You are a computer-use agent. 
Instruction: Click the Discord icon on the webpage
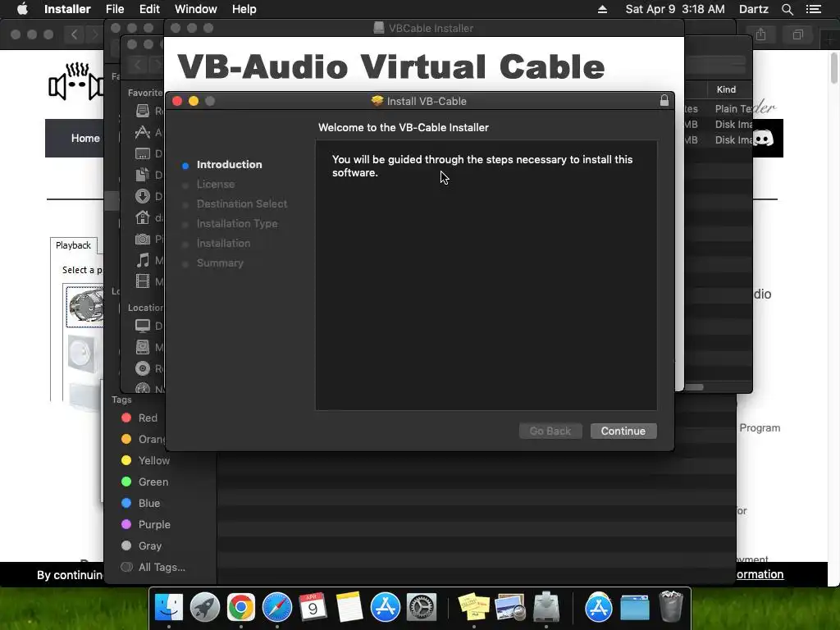[764, 139]
